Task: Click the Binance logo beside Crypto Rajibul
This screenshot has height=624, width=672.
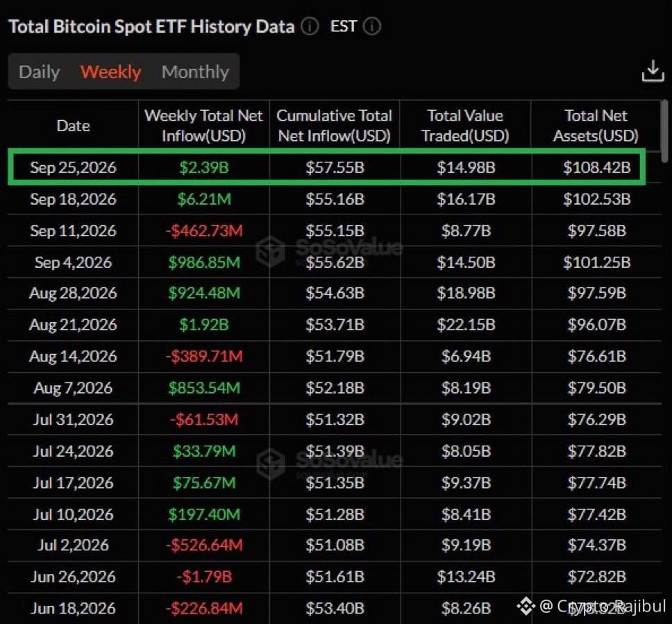Action: tap(526, 606)
